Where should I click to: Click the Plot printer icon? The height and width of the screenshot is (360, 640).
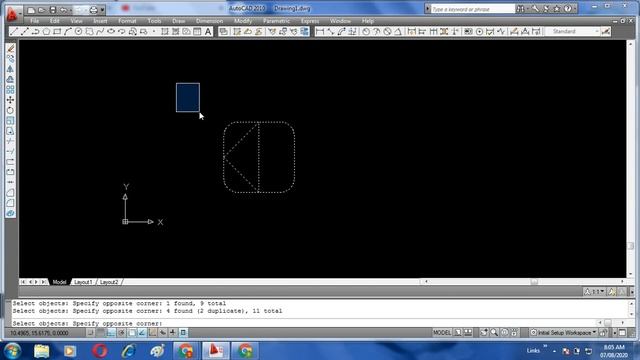[x=94, y=10]
